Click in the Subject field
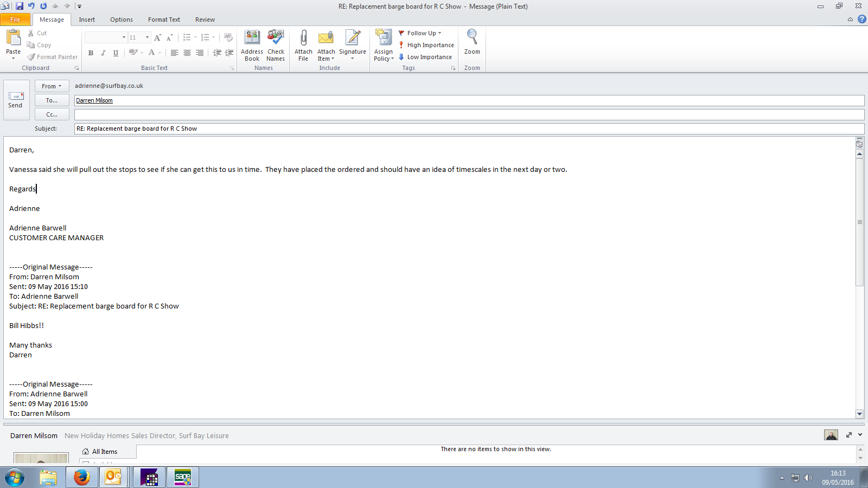This screenshot has height=488, width=868. pos(469,129)
